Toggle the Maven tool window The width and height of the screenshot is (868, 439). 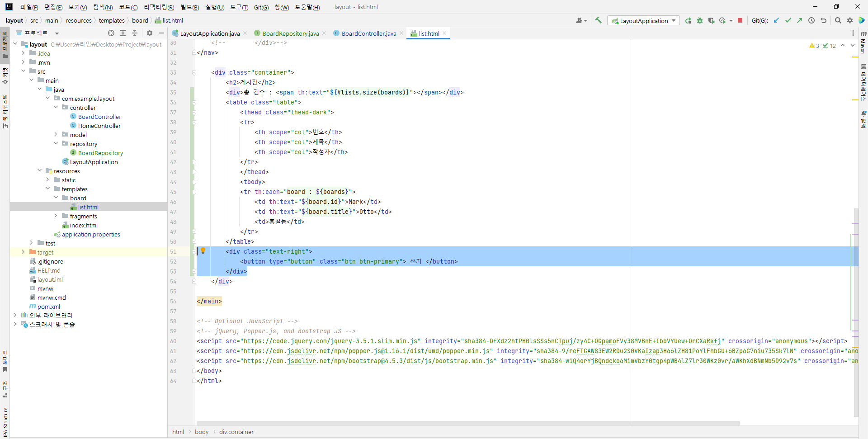(863, 42)
